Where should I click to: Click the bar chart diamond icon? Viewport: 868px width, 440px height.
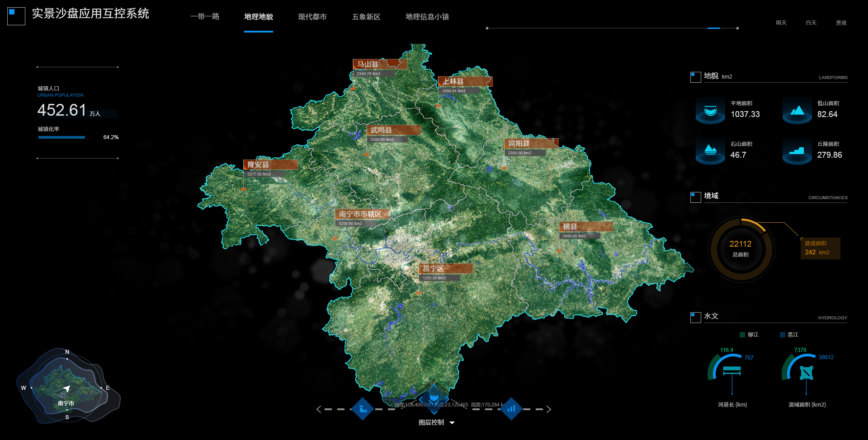tap(511, 409)
